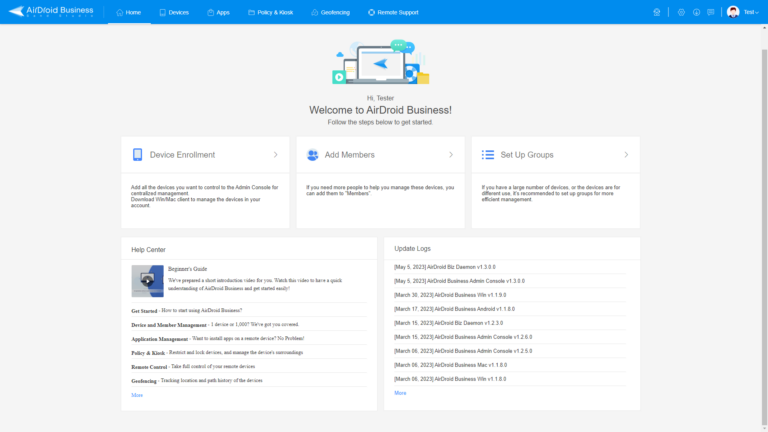The height and width of the screenshot is (432, 768).
Task: Play the Beginner's Guide video thumbnail
Action: [147, 281]
